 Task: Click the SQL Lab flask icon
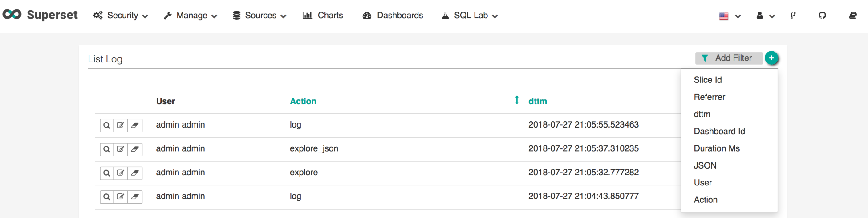[x=445, y=15]
